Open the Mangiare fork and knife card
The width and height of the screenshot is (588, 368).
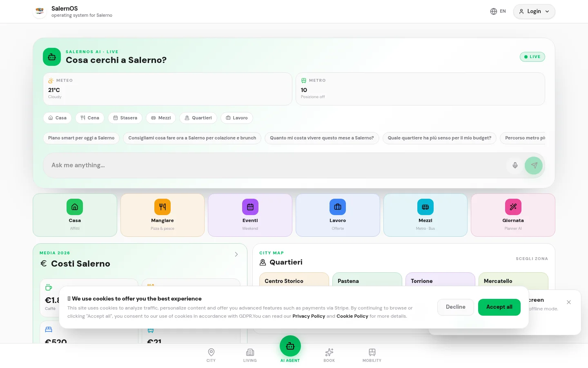point(163,215)
